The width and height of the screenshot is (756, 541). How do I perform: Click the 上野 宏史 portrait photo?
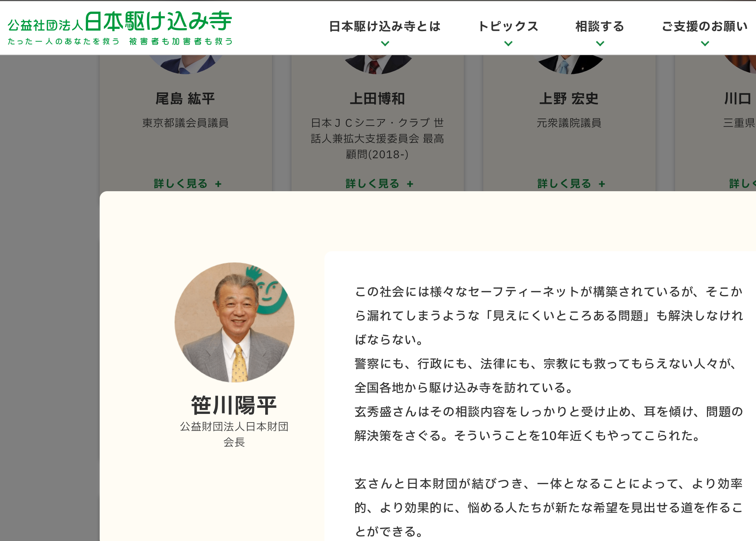[570, 64]
